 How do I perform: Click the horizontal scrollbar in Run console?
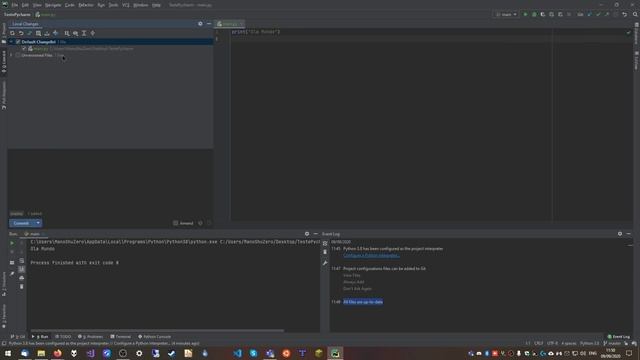click(157, 330)
